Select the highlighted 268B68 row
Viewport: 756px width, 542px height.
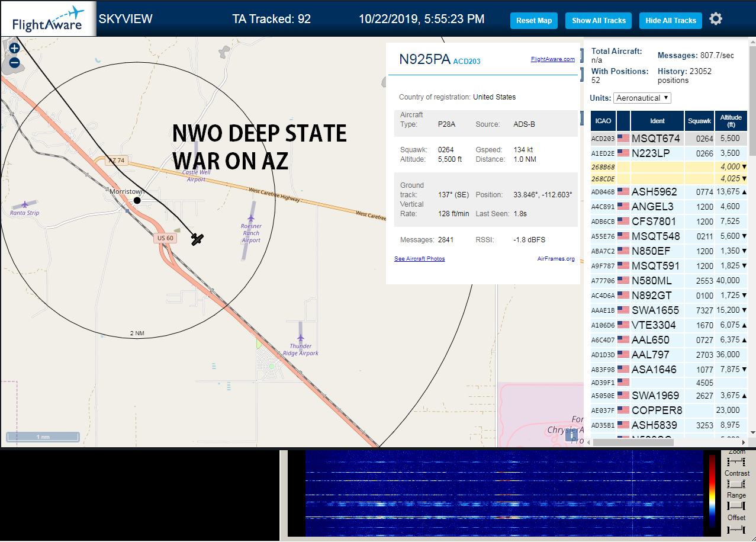(669, 167)
